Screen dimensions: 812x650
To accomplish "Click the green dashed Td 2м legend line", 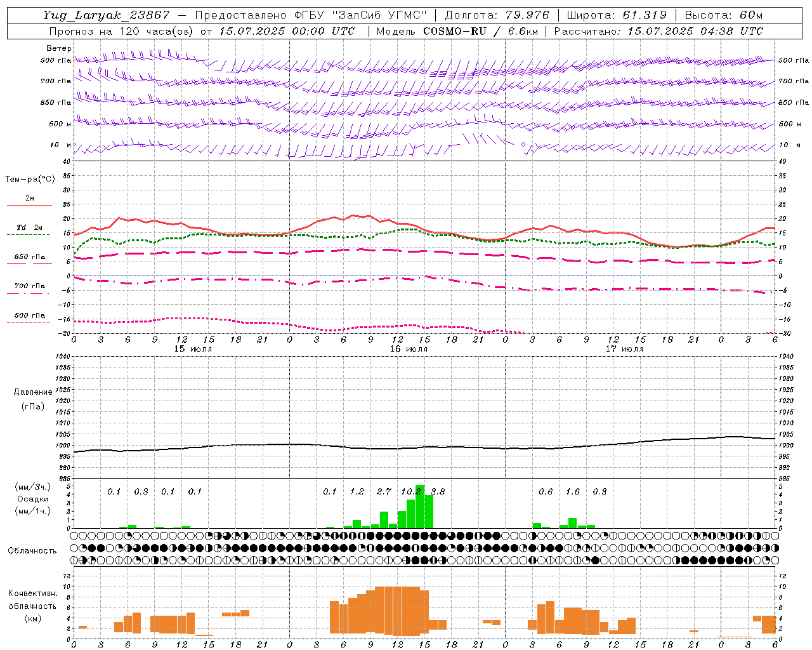I will pyautogui.click(x=28, y=234).
